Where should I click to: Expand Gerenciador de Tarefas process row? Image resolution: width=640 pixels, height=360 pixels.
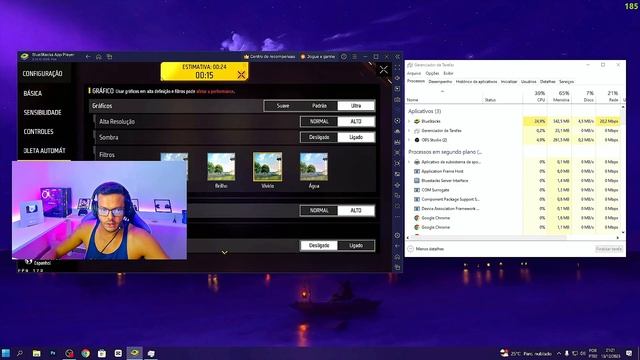point(409,131)
